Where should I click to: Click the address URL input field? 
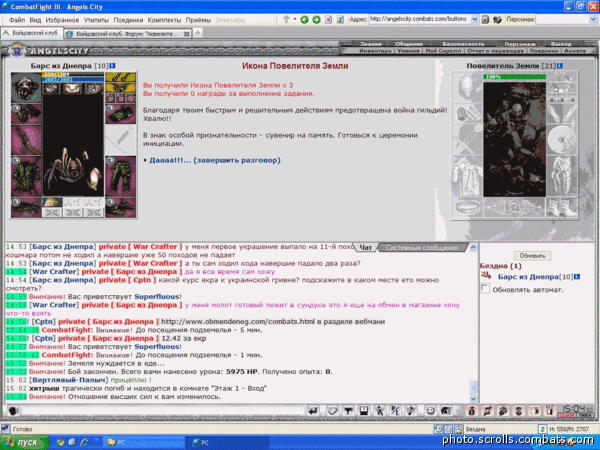[419, 19]
